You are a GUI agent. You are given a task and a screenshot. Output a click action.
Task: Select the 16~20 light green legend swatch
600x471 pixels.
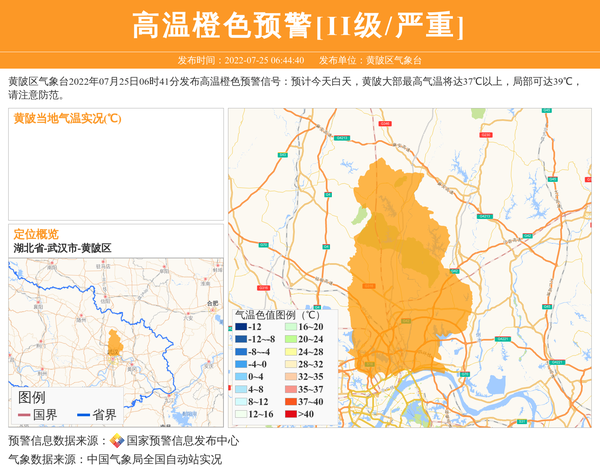coord(291,327)
